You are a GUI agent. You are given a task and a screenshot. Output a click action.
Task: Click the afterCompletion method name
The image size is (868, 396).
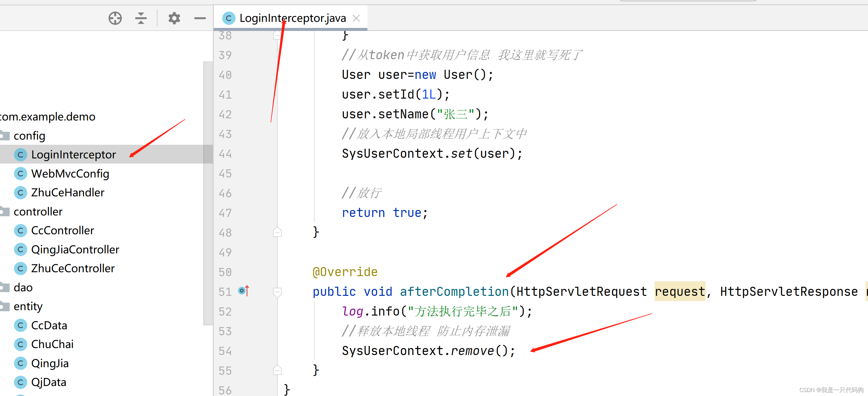[x=454, y=291]
